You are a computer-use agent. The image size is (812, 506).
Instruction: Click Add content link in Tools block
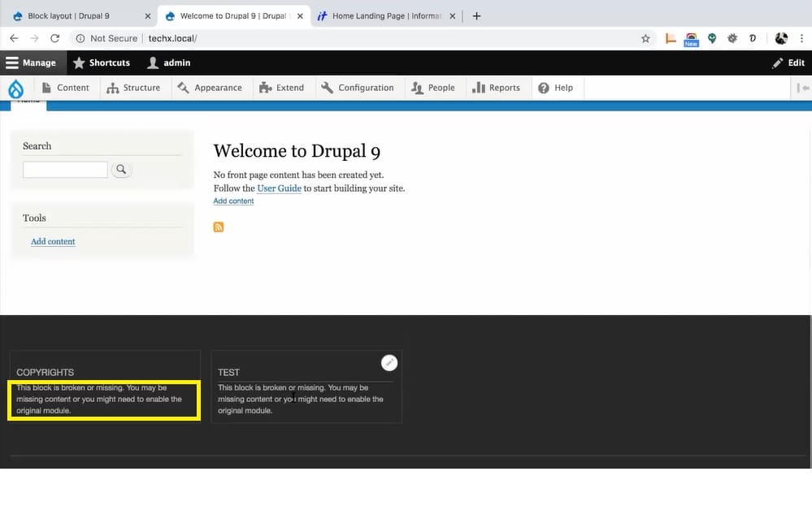(x=53, y=241)
